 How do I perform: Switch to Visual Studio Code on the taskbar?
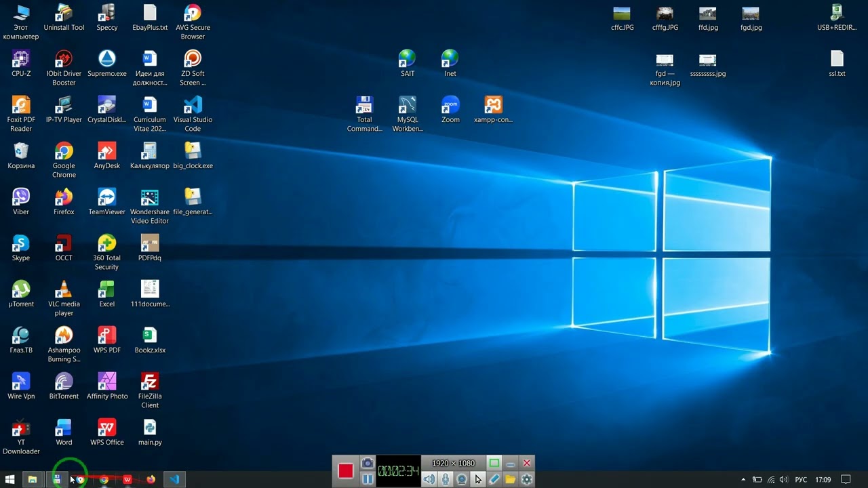click(174, 480)
